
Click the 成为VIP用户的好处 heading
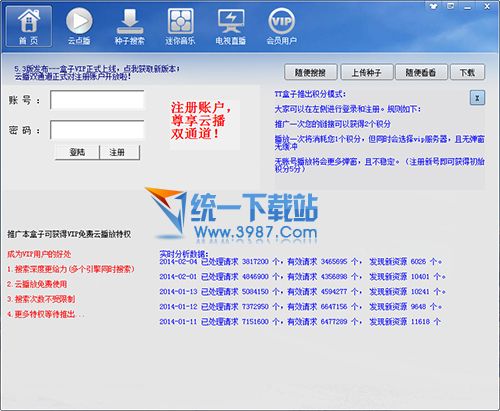pos(39,254)
